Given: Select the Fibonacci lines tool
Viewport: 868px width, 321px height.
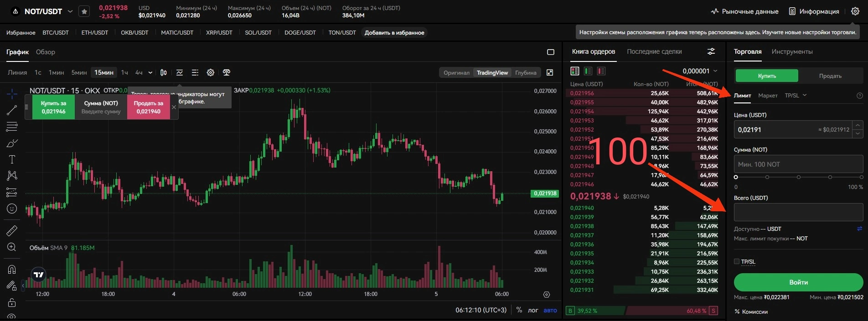Looking at the screenshot, I should pos(12,126).
